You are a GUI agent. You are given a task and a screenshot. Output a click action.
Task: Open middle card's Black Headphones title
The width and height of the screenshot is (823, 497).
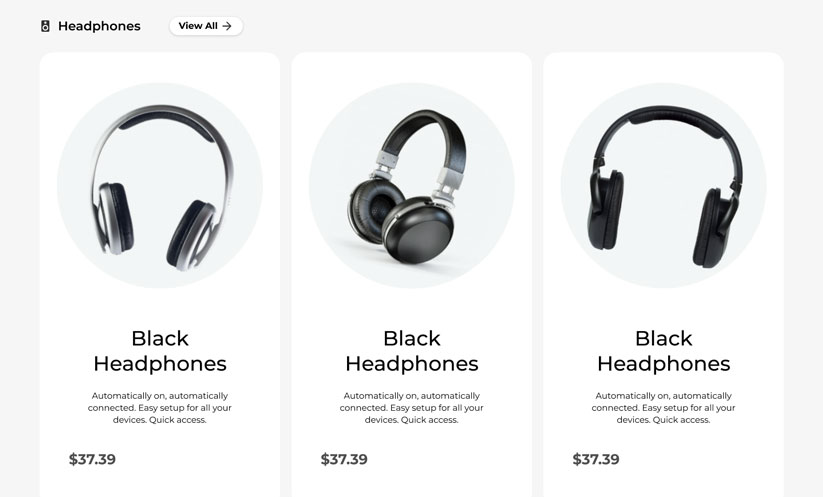pos(412,351)
